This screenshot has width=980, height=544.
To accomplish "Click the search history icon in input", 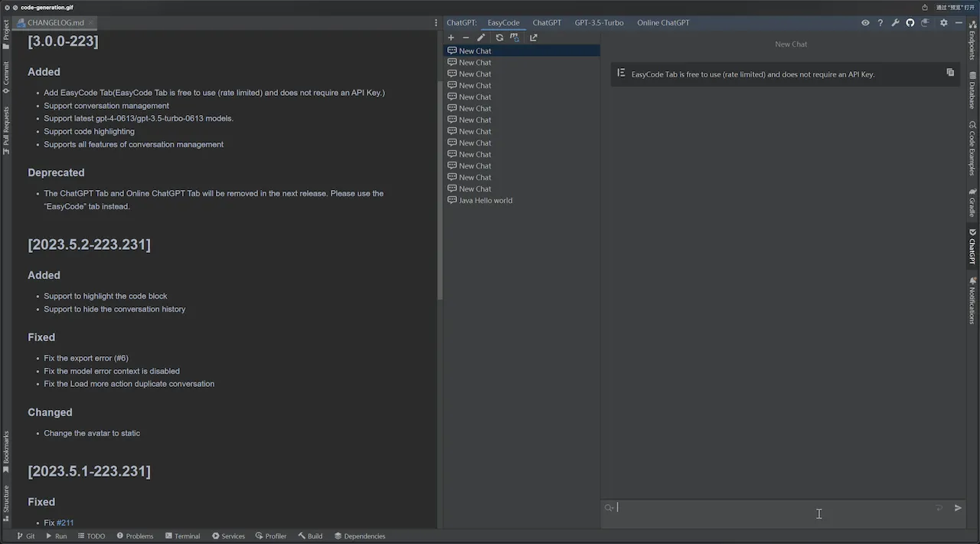I will tap(609, 507).
